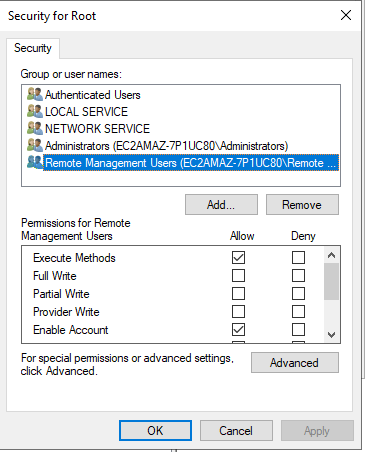Image resolution: width=365 pixels, height=452 pixels.
Task: Check Deny for Execute Methods
Action: (x=298, y=258)
